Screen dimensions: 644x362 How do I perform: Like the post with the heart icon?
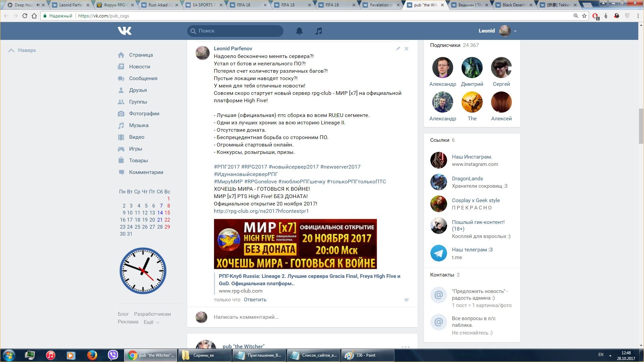tap(406, 300)
